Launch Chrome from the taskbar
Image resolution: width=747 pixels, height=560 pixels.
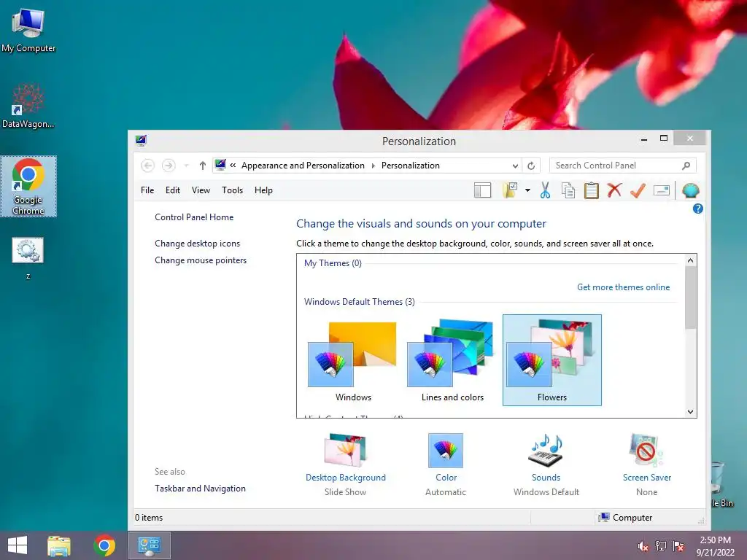(x=104, y=545)
